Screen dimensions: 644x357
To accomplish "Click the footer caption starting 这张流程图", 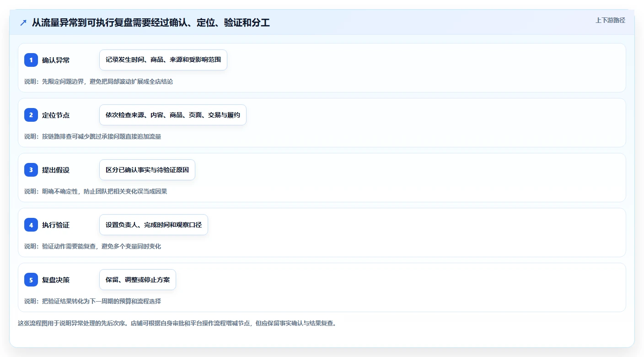I will click(178, 323).
